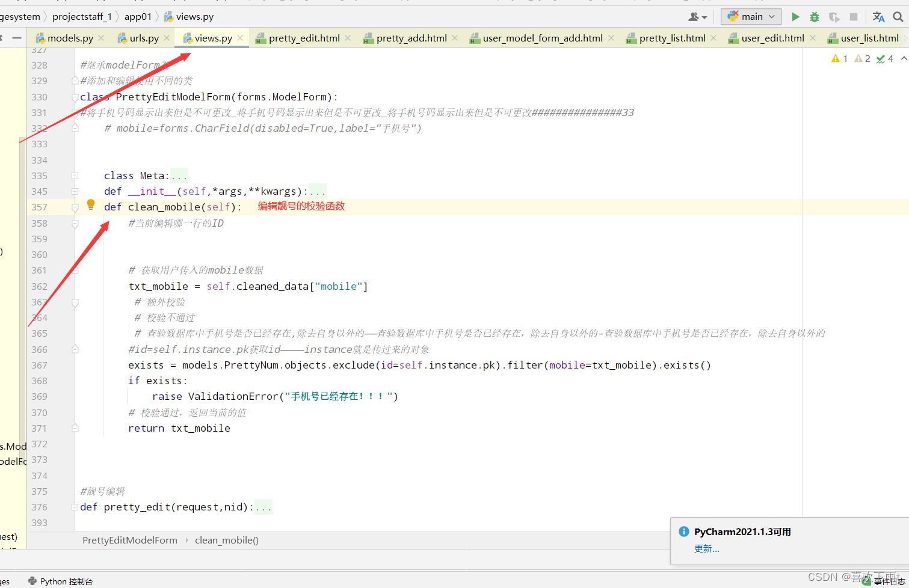Click the 更新... link in the notification
The image size is (909, 588).
[707, 548]
